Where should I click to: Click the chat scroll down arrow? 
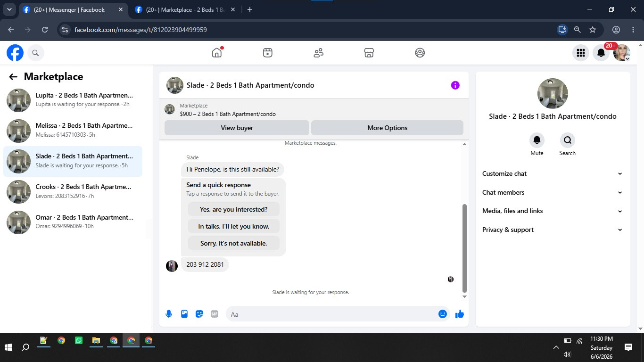coord(464,296)
